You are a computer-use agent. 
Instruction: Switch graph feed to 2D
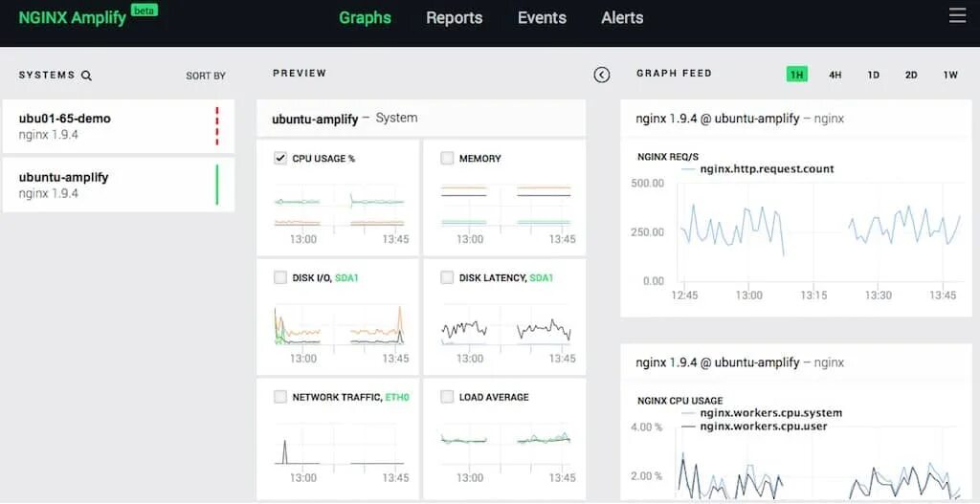pyautogui.click(x=911, y=75)
